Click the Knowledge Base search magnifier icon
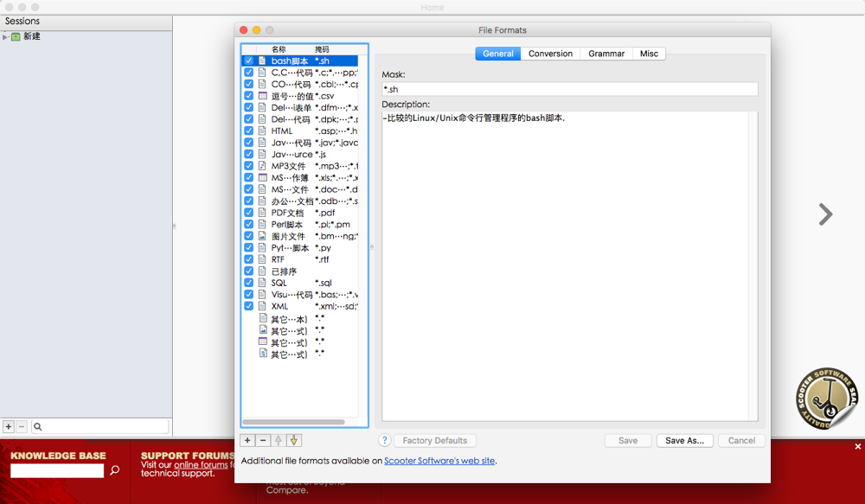The image size is (865, 504). coord(115,471)
